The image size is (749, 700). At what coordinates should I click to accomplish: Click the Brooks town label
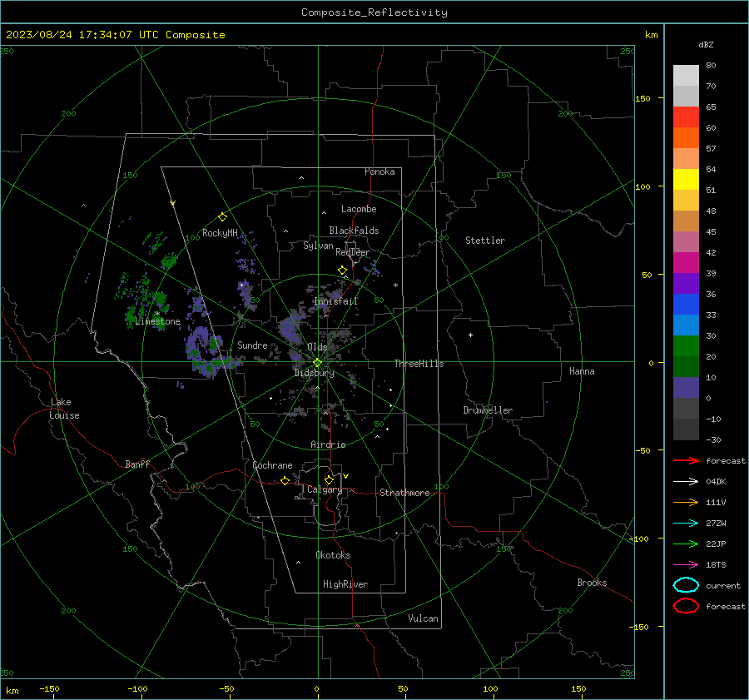(592, 583)
